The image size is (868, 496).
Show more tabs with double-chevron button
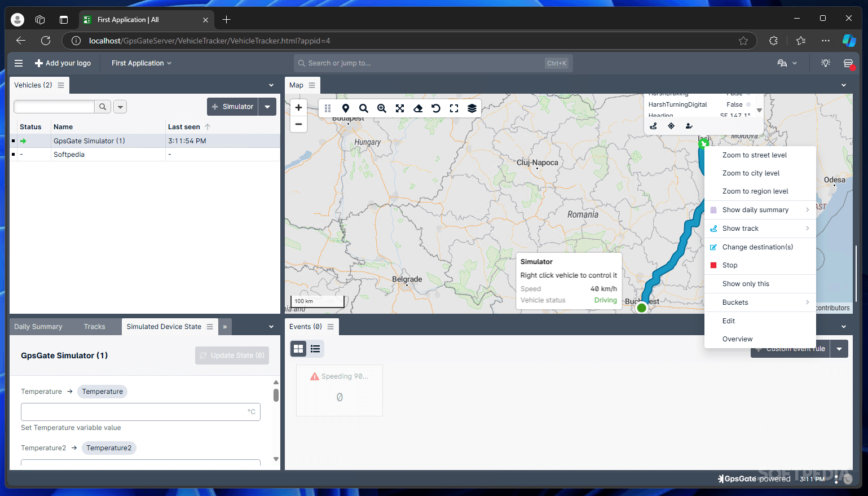225,327
